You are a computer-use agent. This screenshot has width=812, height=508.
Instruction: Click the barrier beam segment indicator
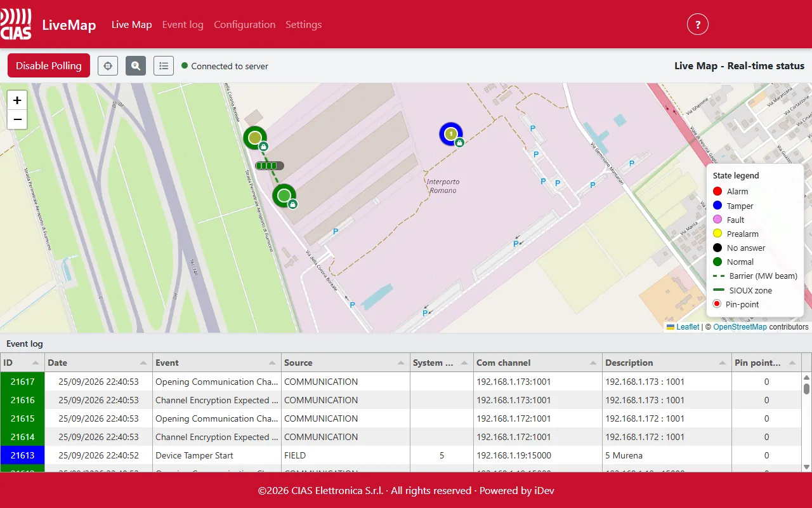pyautogui.click(x=270, y=166)
